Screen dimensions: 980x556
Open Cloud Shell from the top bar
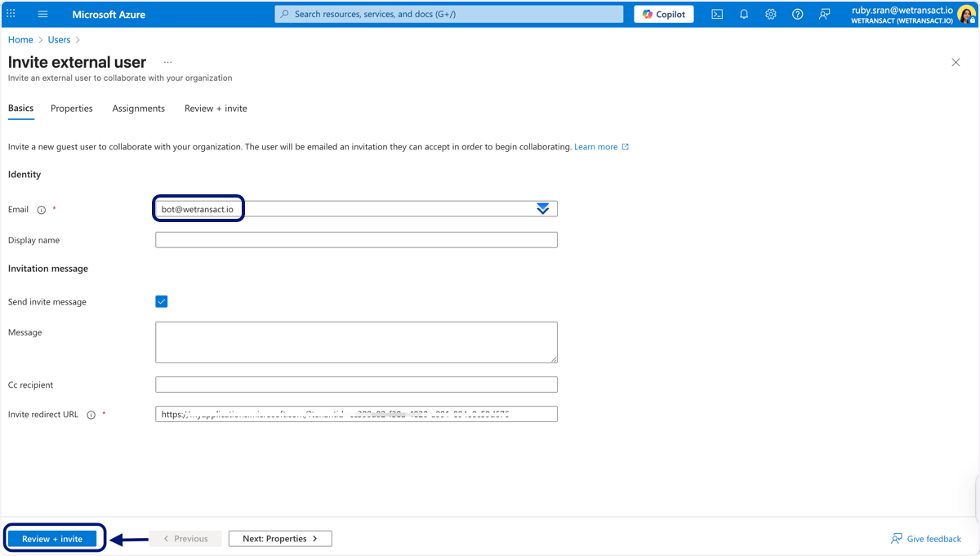tap(717, 14)
